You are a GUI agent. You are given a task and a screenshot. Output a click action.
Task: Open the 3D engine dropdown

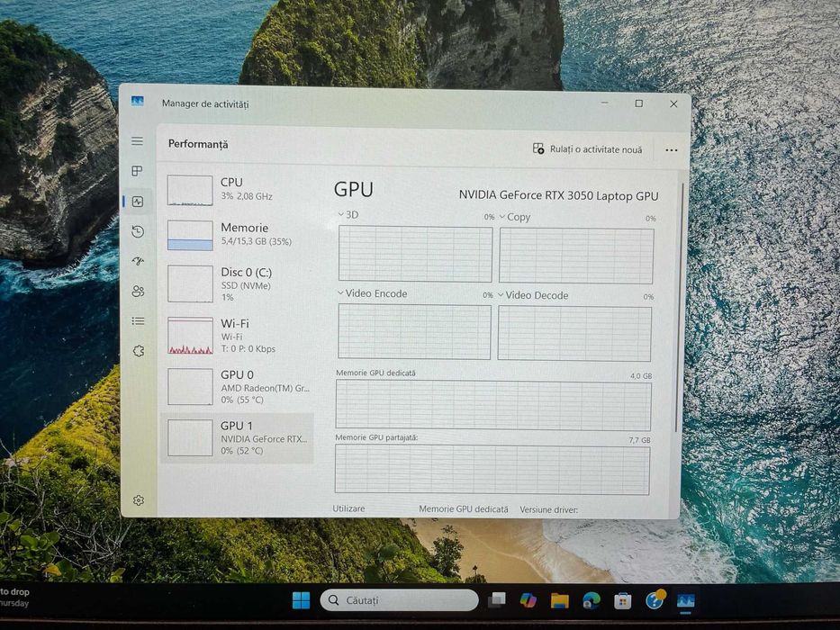[x=348, y=215]
